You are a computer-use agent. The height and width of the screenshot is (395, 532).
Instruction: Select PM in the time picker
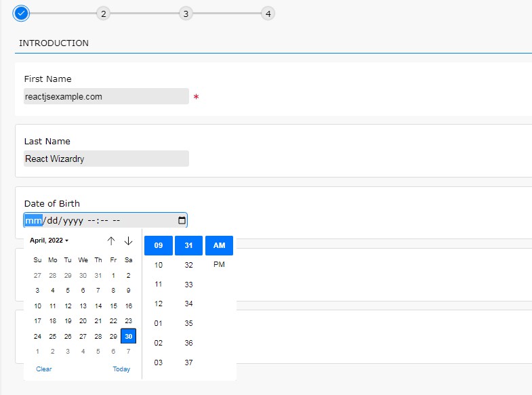pyautogui.click(x=219, y=265)
